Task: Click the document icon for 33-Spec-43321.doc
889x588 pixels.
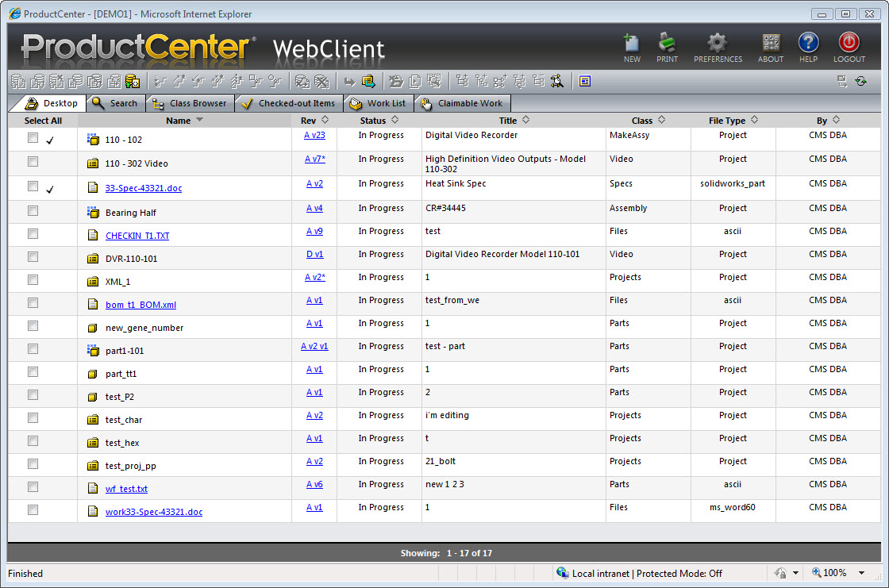Action: pyautogui.click(x=93, y=188)
